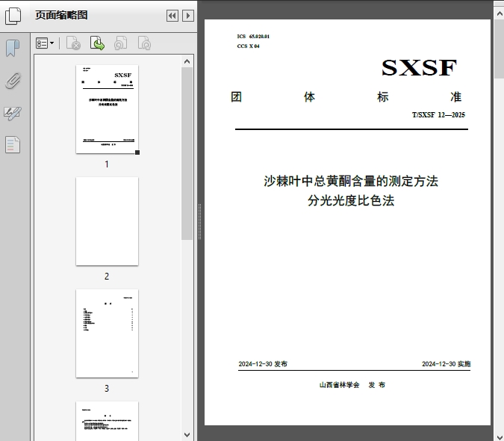The image size is (504, 441).
Task: Open the Signatures panel
Action: 13,113
